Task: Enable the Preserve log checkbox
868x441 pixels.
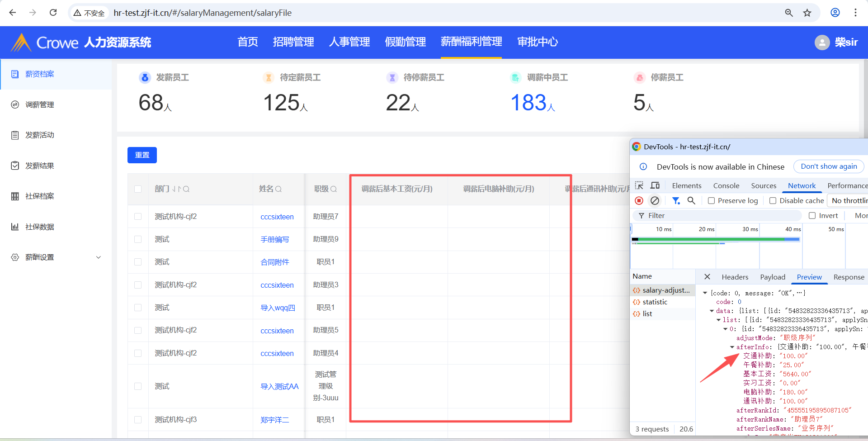Action: coord(711,201)
